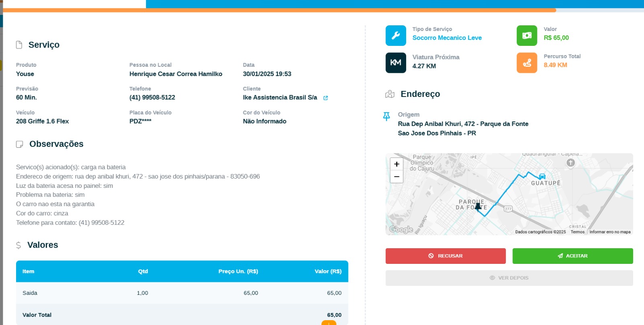The height and width of the screenshot is (325, 644).
Task: Click the 277 highway shield on map
Action: click(x=508, y=209)
